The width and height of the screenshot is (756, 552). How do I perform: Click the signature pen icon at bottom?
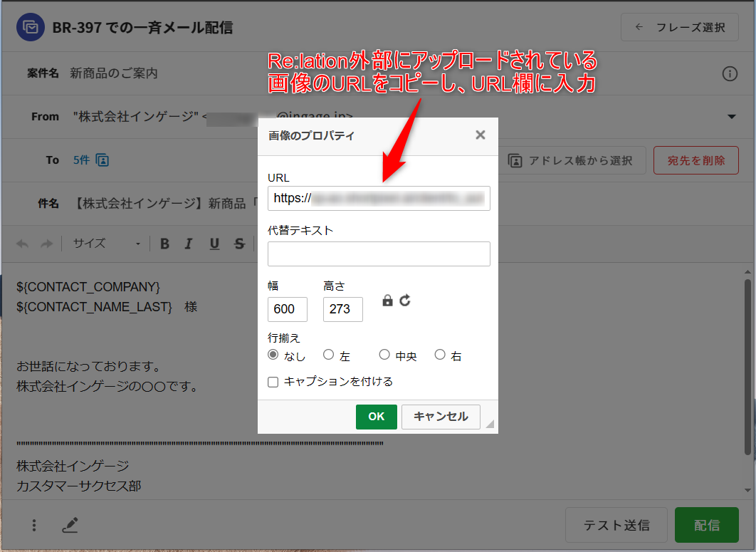click(70, 526)
